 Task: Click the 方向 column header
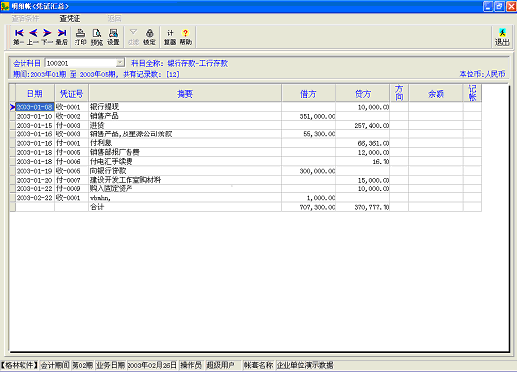(399, 93)
